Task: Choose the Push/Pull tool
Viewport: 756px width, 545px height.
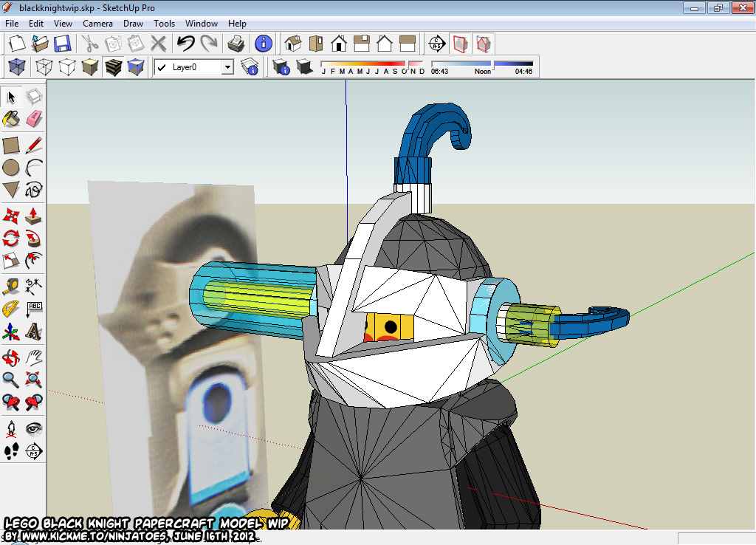Action: [33, 216]
